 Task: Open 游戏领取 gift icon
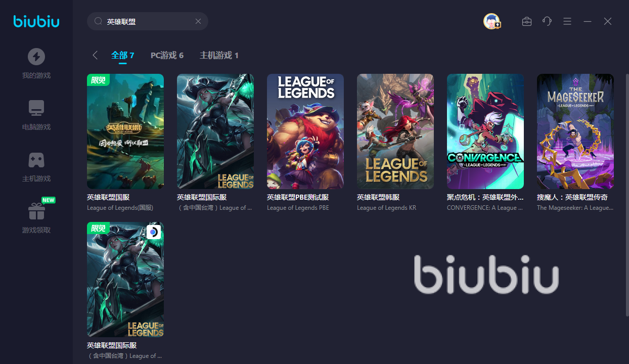36,211
